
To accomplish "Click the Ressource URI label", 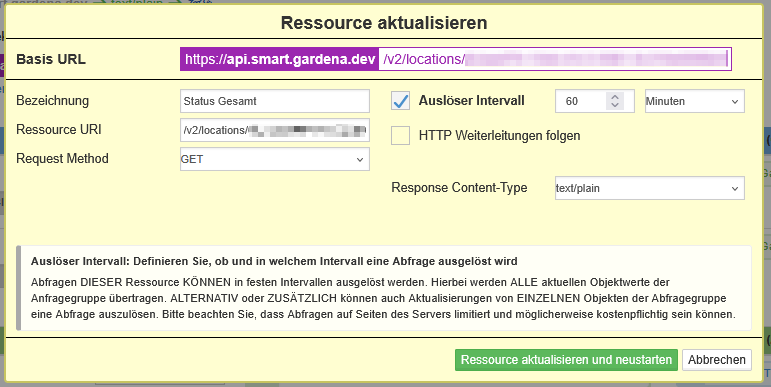I will (x=59, y=130).
